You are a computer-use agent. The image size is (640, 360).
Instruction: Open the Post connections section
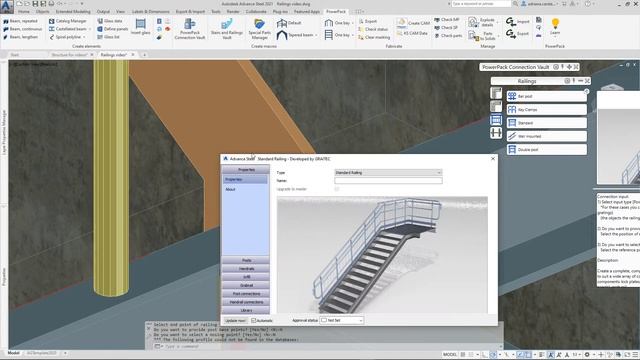(x=246, y=294)
